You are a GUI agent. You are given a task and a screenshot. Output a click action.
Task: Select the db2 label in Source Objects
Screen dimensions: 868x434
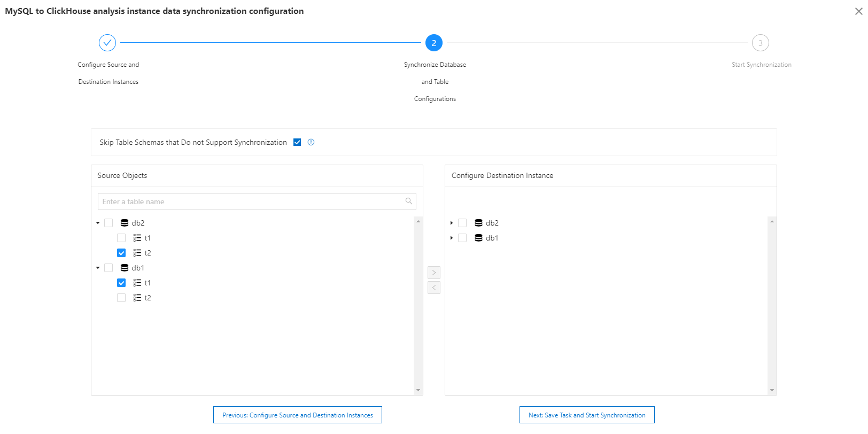coord(138,223)
